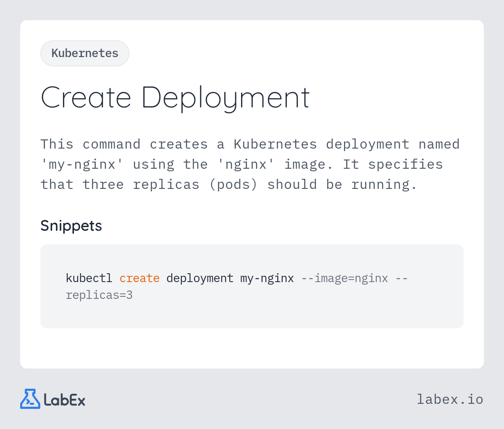Click the Snippets section heading
Screen dimensions: 504x429
71,226
